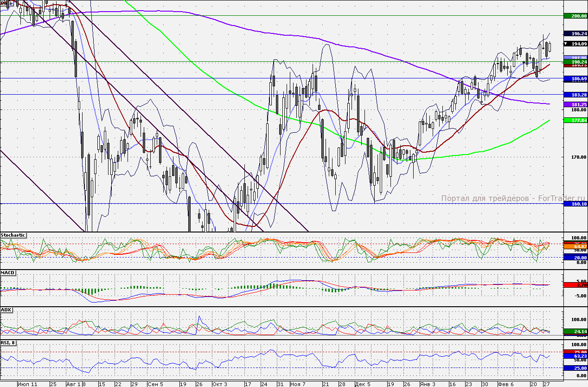Click the red 2.70 MACD value tag
This screenshot has height=387, width=588.
pyautogui.click(x=575, y=284)
